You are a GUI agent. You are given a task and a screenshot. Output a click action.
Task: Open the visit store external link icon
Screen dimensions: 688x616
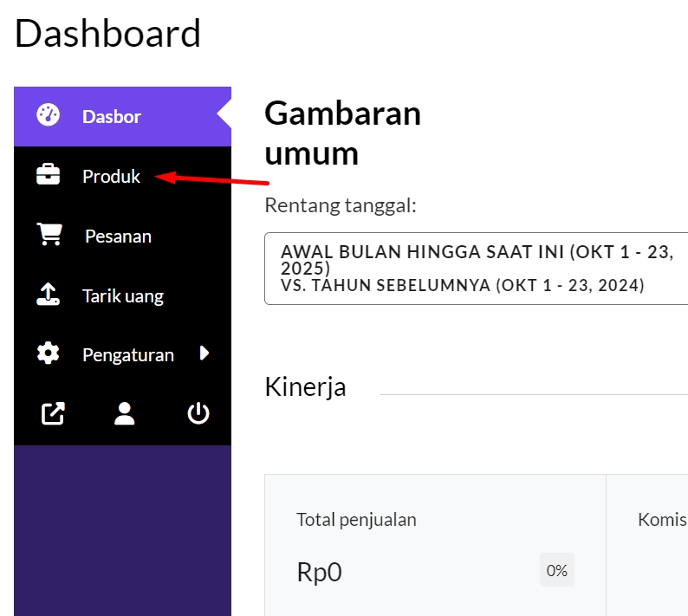click(53, 413)
